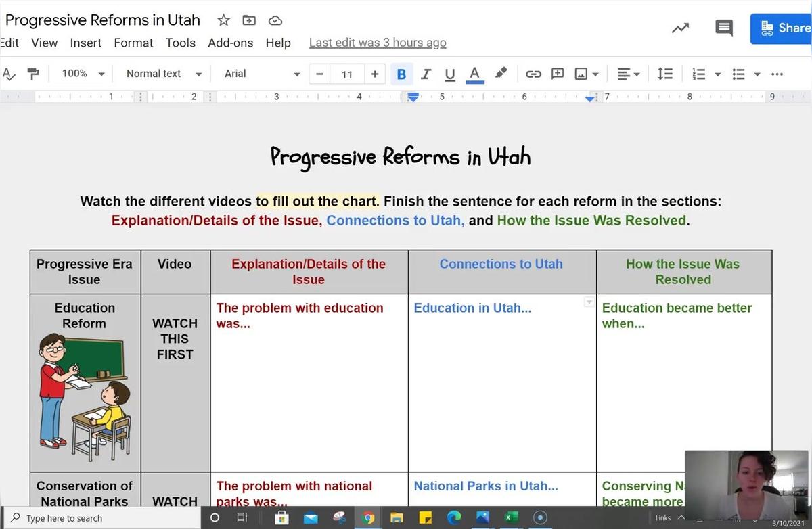Open the Add-ons menu
This screenshot has width=812, height=529.
click(x=230, y=43)
